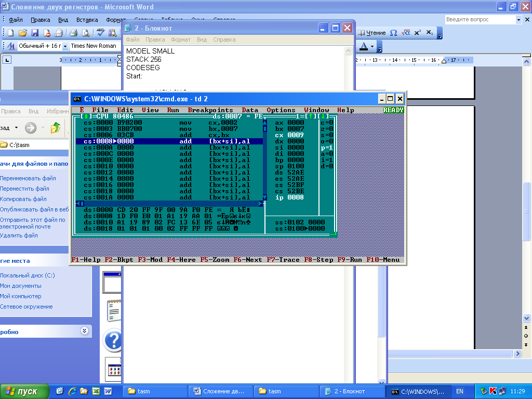This screenshot has height=399, width=532.
Task: Click the Help question mark icon
Action: 114,340
